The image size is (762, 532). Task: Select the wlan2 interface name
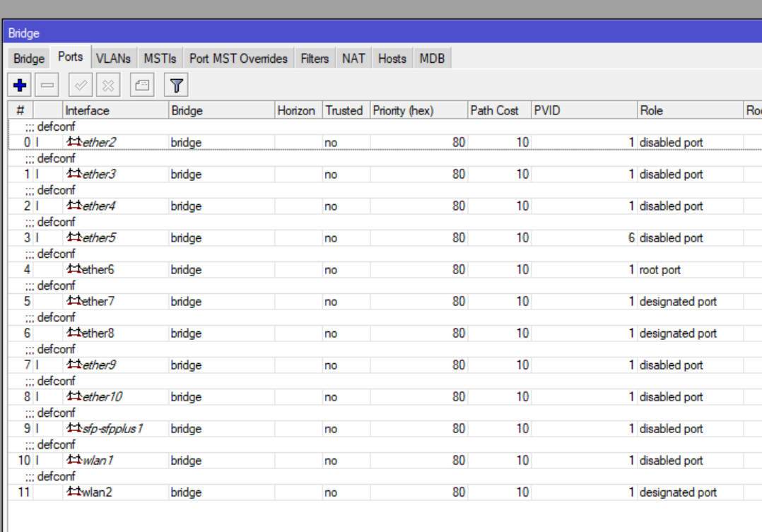coord(97,492)
